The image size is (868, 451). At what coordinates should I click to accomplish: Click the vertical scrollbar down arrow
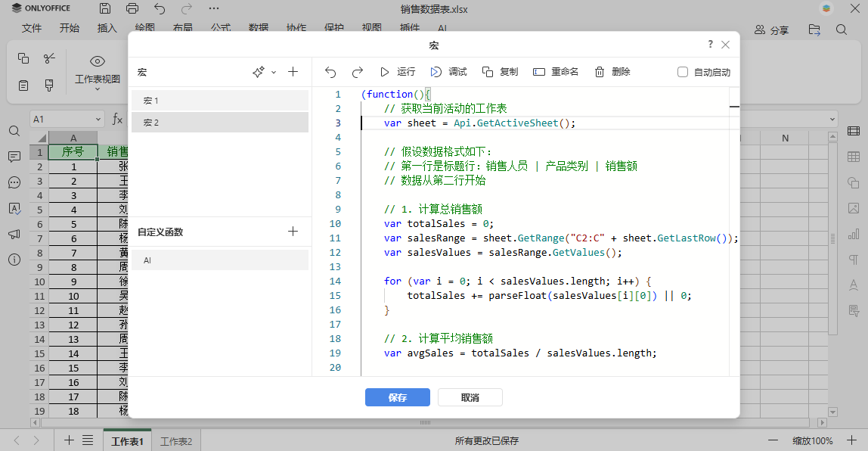tap(832, 412)
